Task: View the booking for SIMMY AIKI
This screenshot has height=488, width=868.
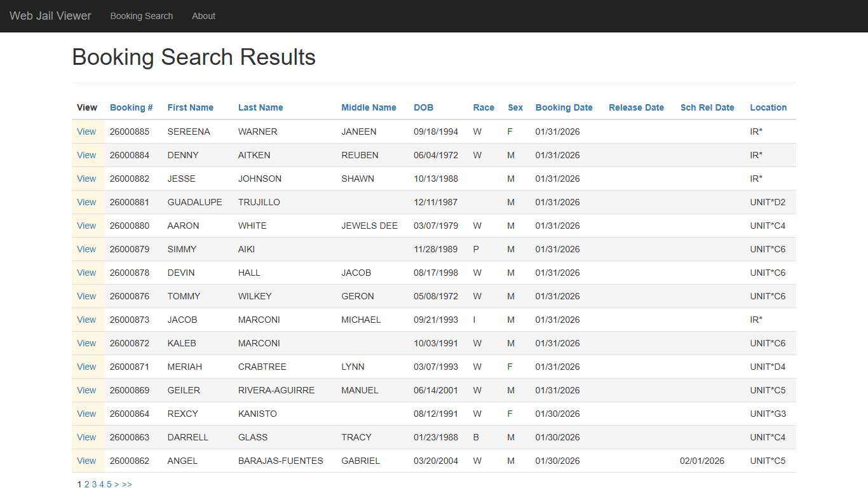Action: click(86, 249)
